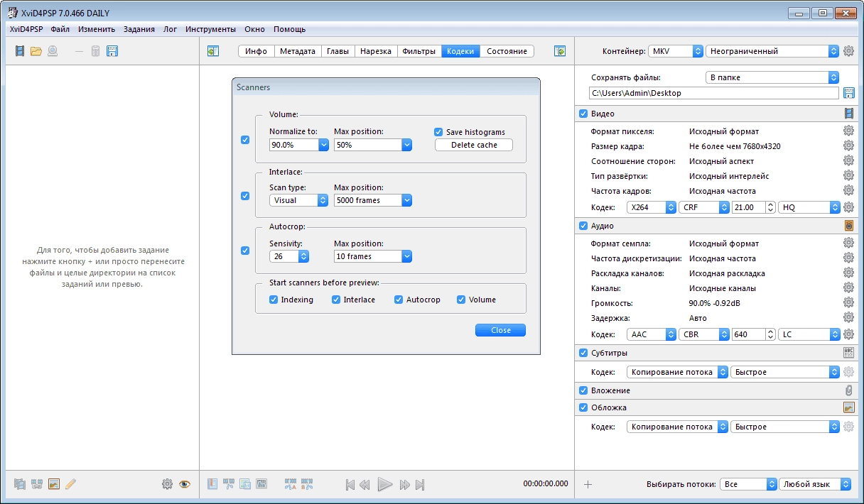Disable the Аудио section checkbox

583,226
